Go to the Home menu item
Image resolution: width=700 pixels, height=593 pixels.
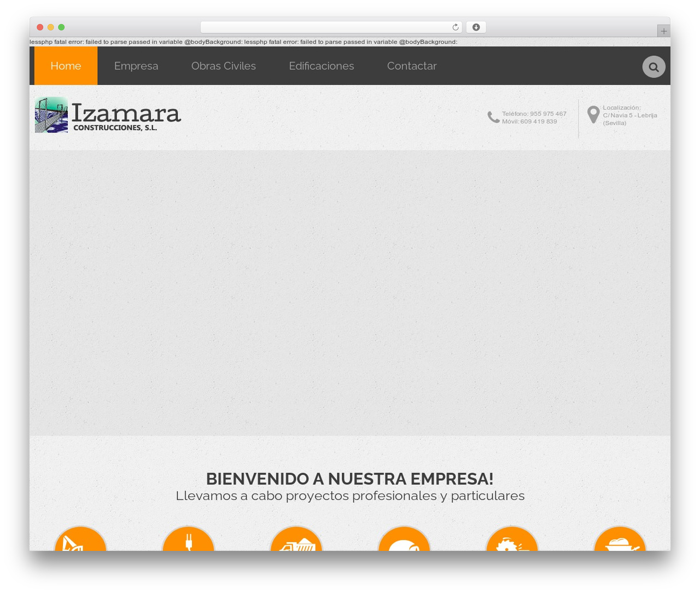click(66, 66)
